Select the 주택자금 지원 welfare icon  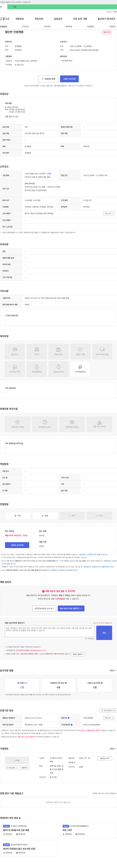[15, 369]
